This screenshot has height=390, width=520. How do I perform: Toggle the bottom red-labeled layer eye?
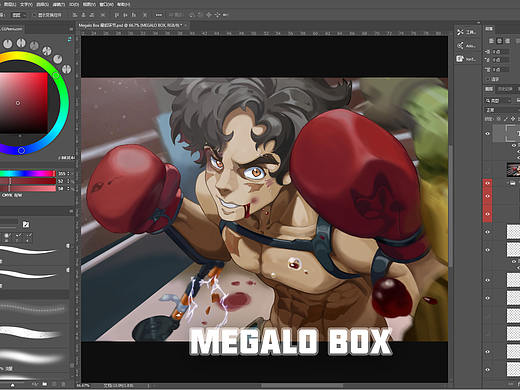[x=488, y=214]
